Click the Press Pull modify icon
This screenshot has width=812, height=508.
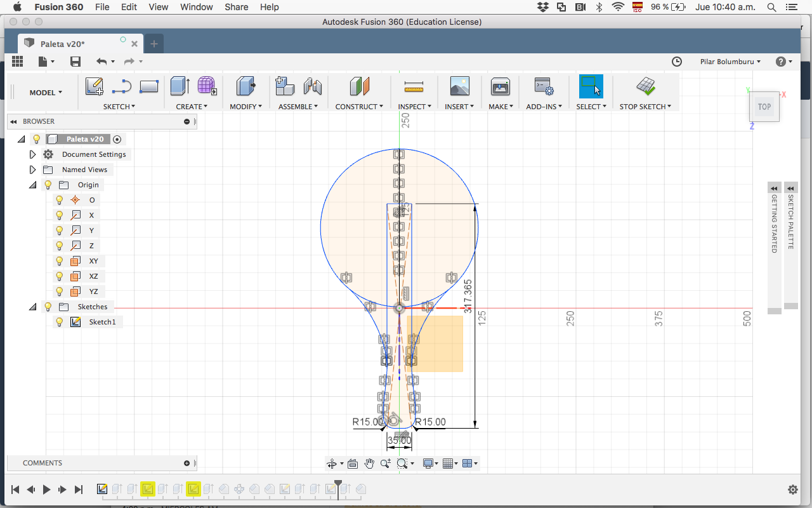pyautogui.click(x=246, y=86)
